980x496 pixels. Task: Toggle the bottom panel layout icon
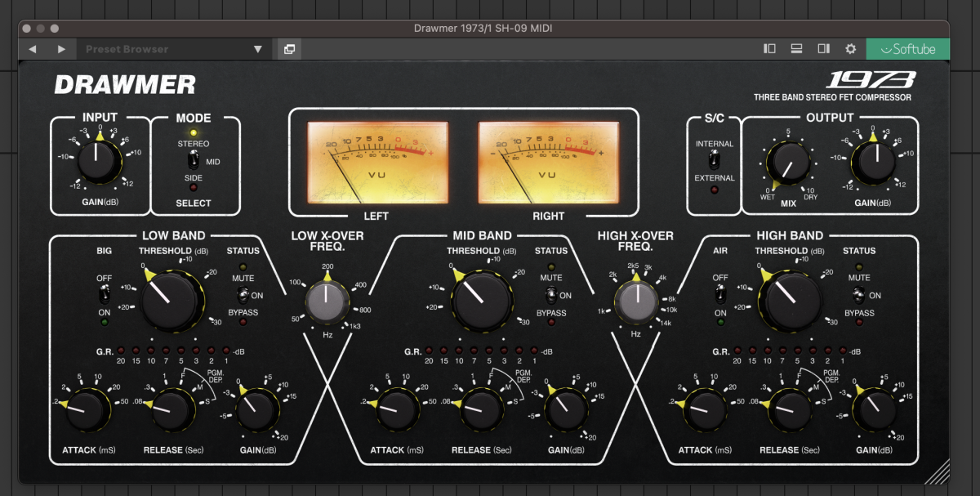point(796,49)
